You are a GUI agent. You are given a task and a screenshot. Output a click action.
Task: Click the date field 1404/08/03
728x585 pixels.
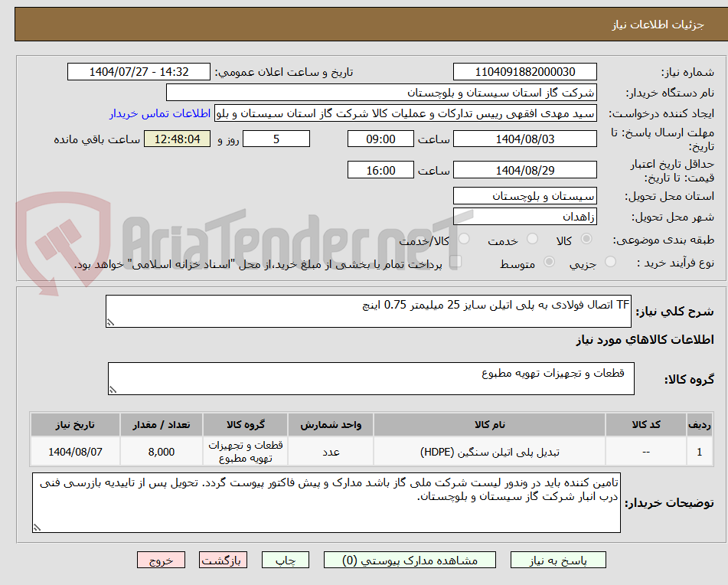[x=525, y=139]
